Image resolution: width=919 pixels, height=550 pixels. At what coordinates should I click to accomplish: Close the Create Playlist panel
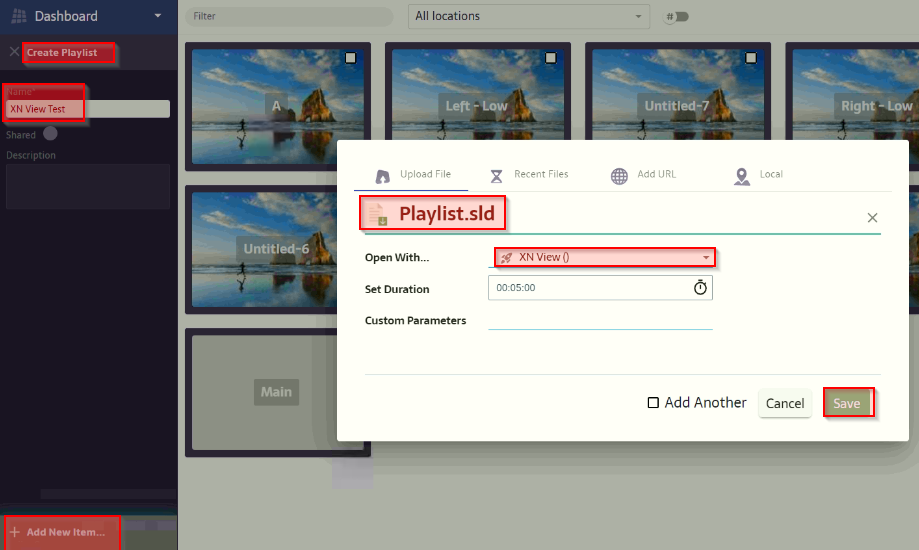tap(13, 52)
